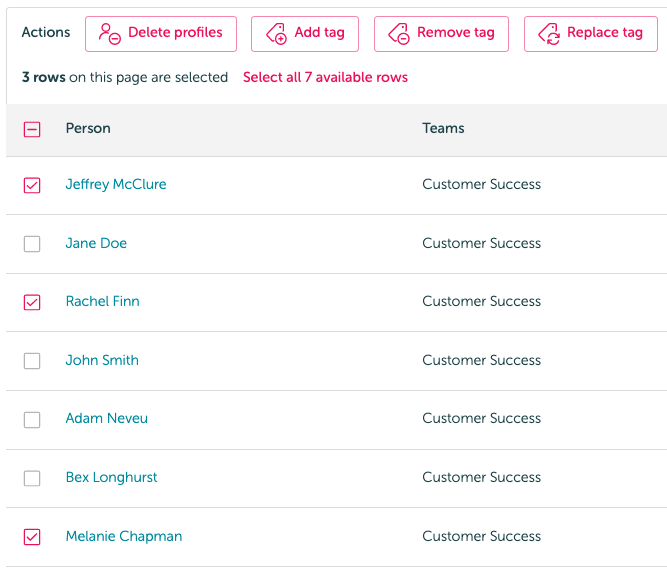Viewport: 667px width, 587px height.
Task: Click the Teams column header
Action: coord(443,128)
